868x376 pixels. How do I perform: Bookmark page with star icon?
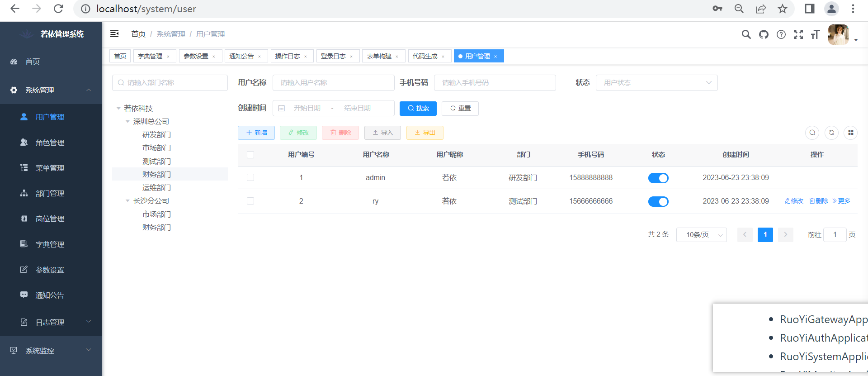[783, 9]
